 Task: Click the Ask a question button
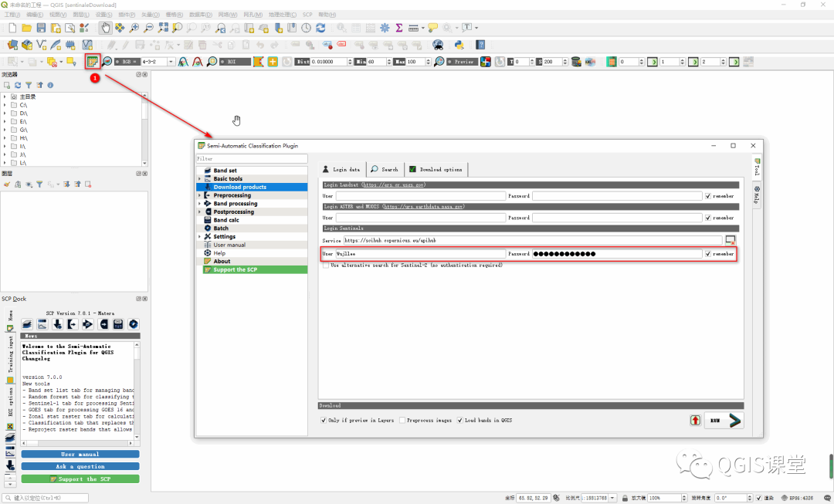coord(80,467)
